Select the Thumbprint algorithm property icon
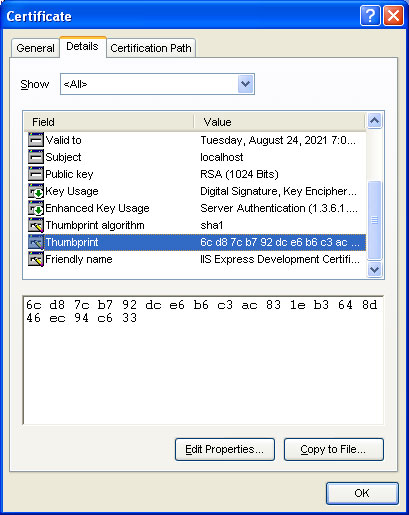 tap(36, 225)
